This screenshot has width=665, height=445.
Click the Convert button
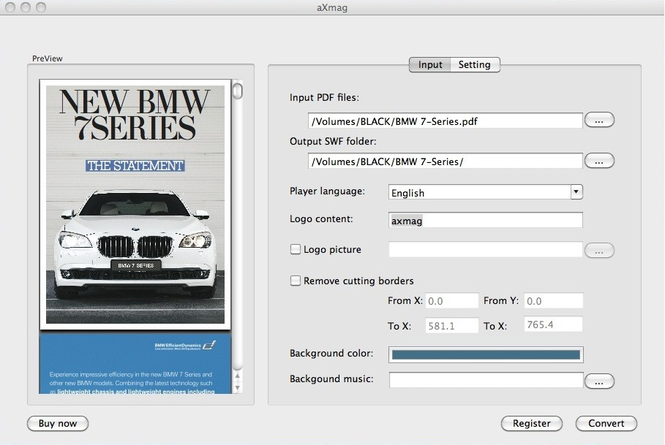tap(606, 423)
